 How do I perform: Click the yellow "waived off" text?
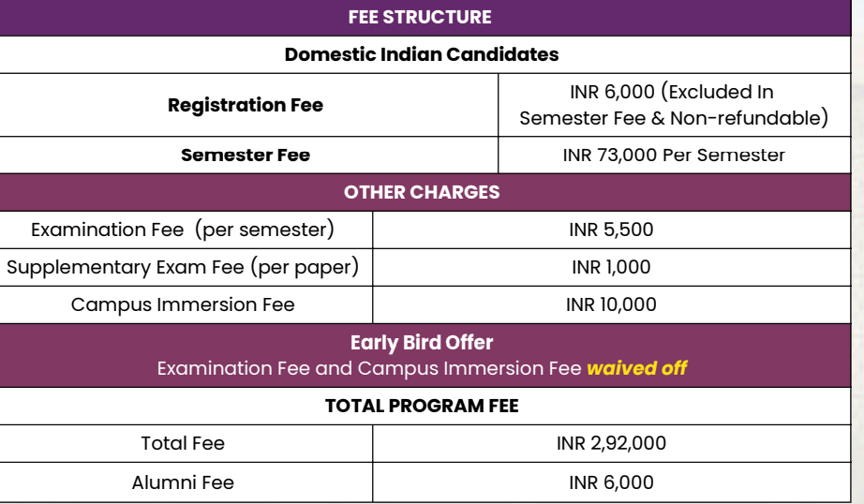click(x=637, y=368)
